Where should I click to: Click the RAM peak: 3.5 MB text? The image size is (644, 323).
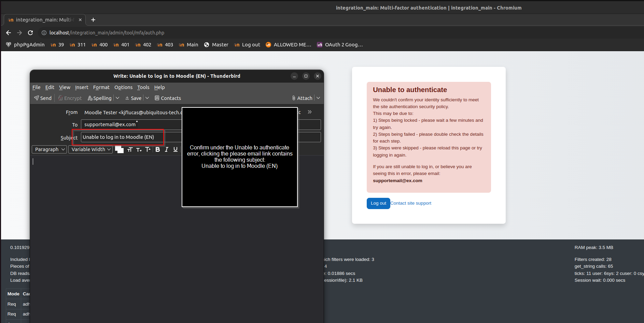pyautogui.click(x=594, y=248)
